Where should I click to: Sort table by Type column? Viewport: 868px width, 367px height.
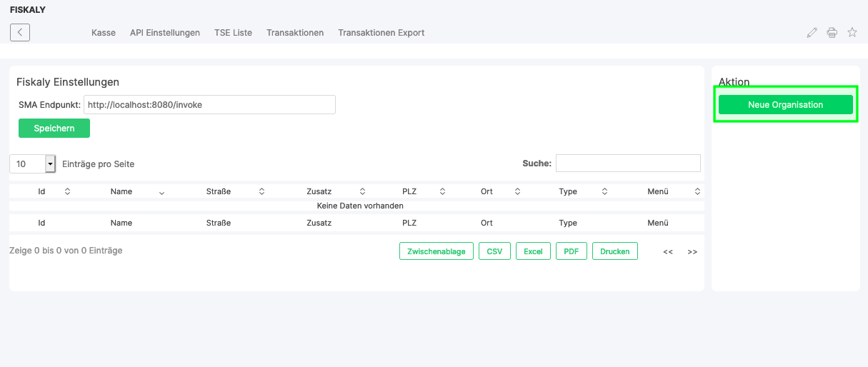point(604,191)
